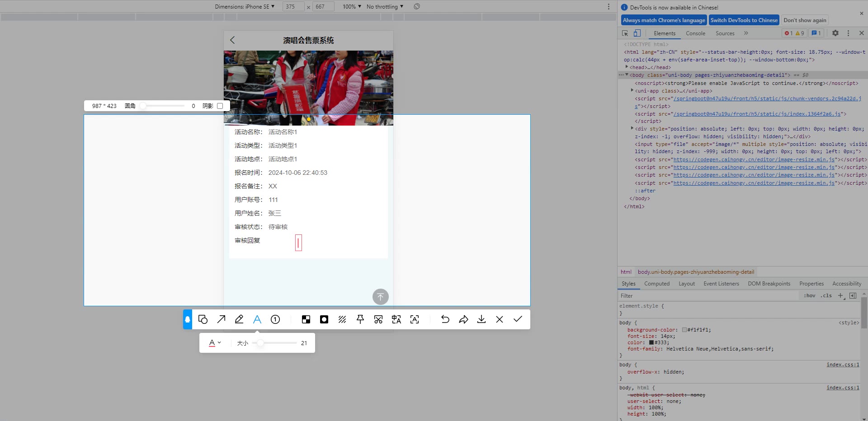Collapse the body element node
This screenshot has height=421, width=868.
click(x=627, y=75)
